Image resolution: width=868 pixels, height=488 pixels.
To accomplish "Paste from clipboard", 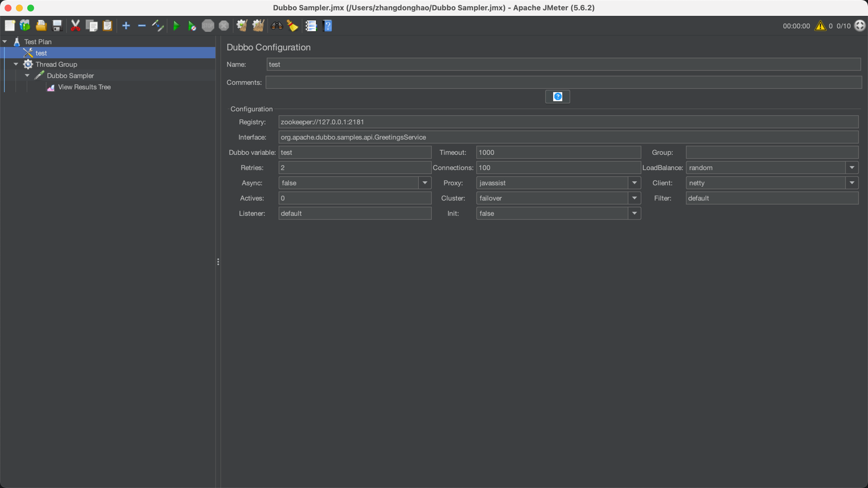I will (107, 25).
